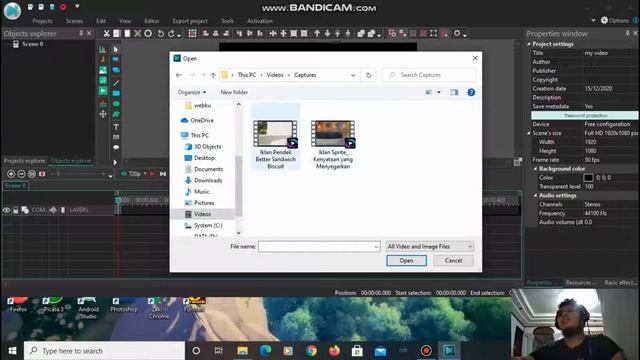Click the black Background color swatch
Viewport: 640px width, 360px height.
(588, 178)
